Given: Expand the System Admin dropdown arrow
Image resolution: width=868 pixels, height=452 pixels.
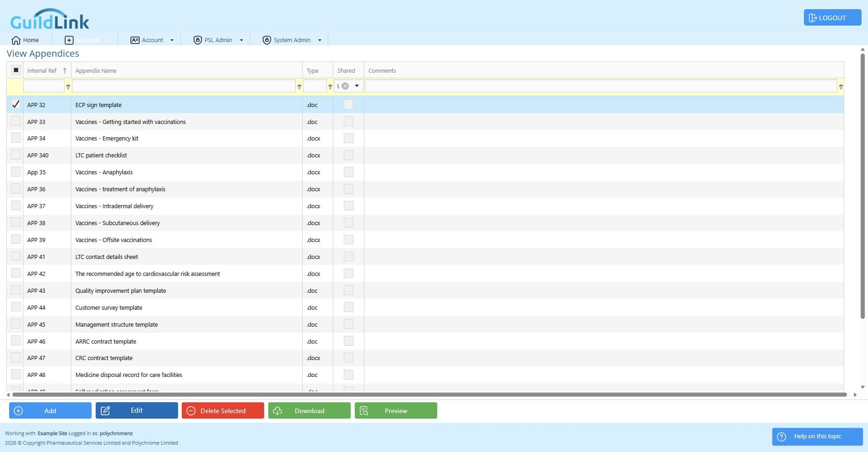Looking at the screenshot, I should tap(320, 40).
